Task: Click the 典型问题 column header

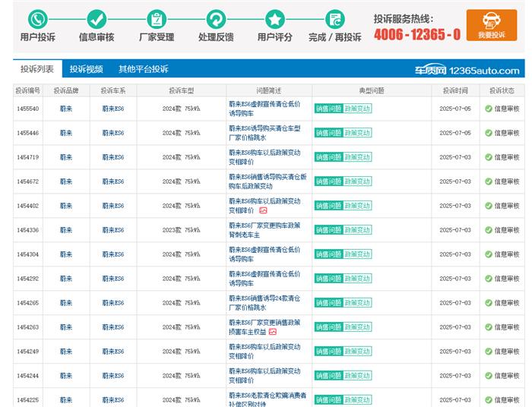Action: point(372,90)
